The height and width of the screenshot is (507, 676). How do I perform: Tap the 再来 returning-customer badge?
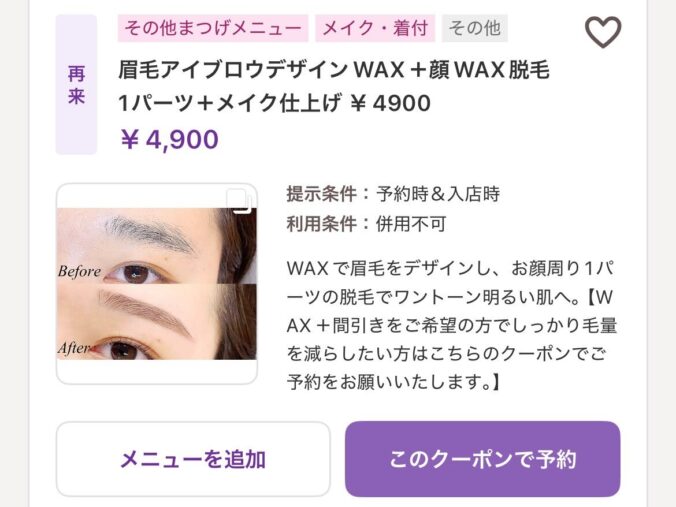tap(76, 84)
